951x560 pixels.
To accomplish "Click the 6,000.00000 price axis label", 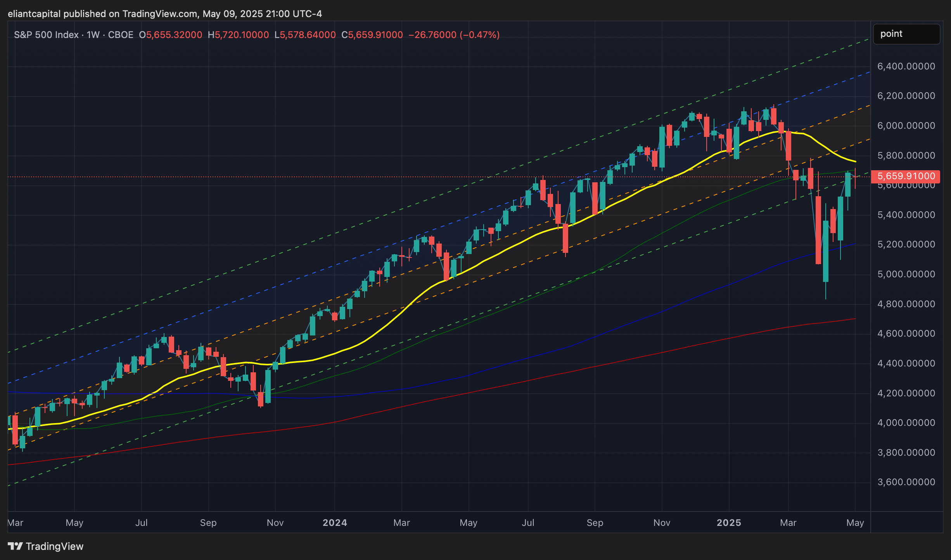I will tap(906, 126).
